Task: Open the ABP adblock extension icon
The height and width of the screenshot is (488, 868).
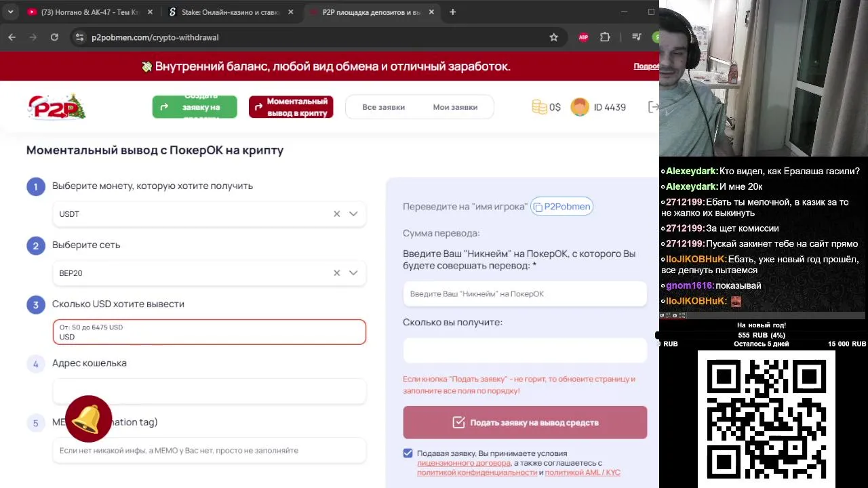Action: [583, 37]
